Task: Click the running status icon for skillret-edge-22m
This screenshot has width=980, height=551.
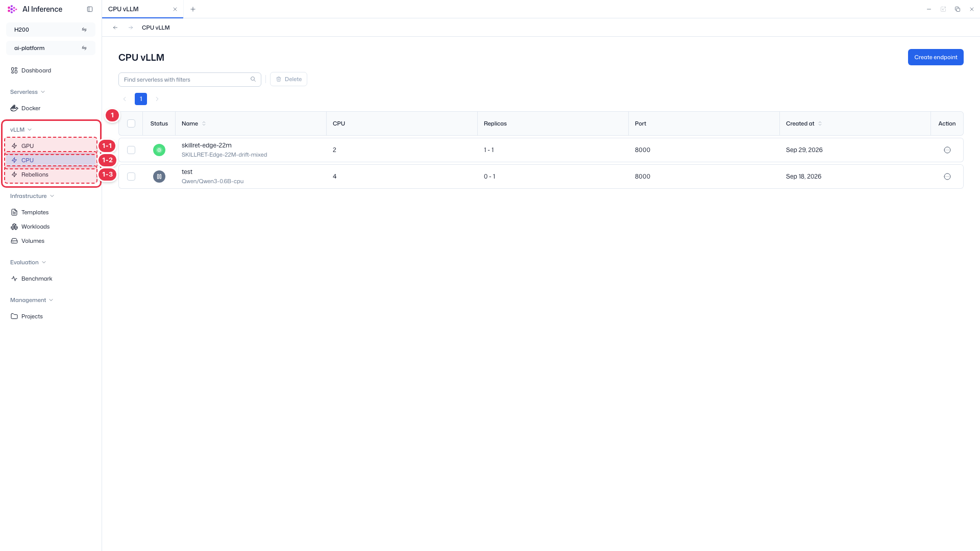Action: (x=159, y=150)
